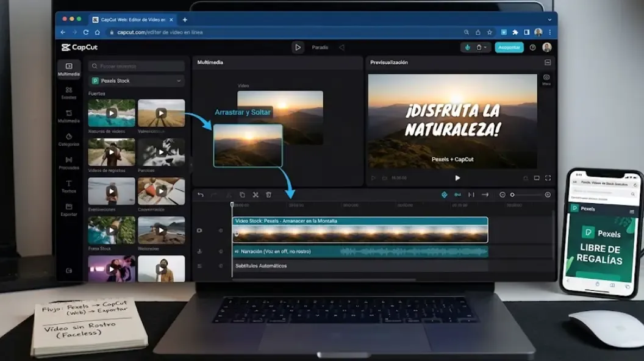This screenshot has width=644, height=361.
Task: Open the Multimedia panel in CapCut's left sidebar
Action: coord(68,69)
